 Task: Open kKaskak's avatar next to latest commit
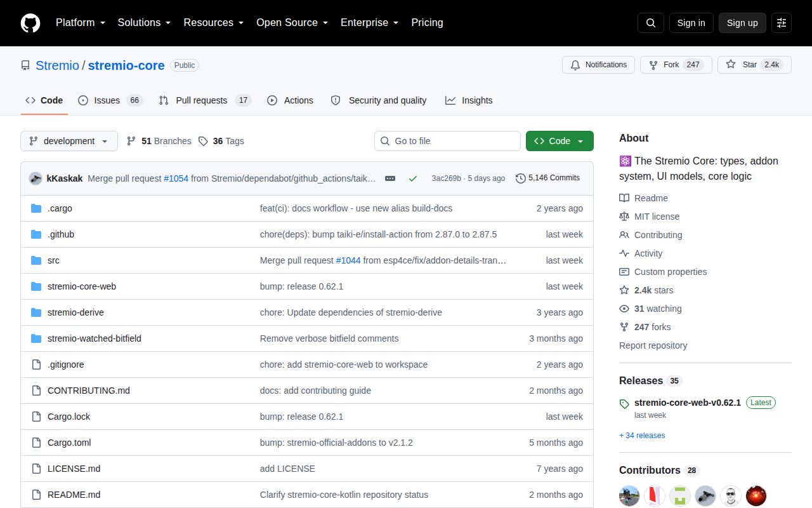[x=36, y=178]
